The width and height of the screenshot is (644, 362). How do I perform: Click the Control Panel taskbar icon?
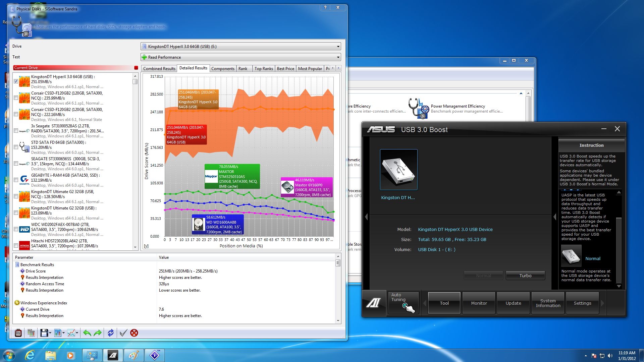click(x=92, y=355)
